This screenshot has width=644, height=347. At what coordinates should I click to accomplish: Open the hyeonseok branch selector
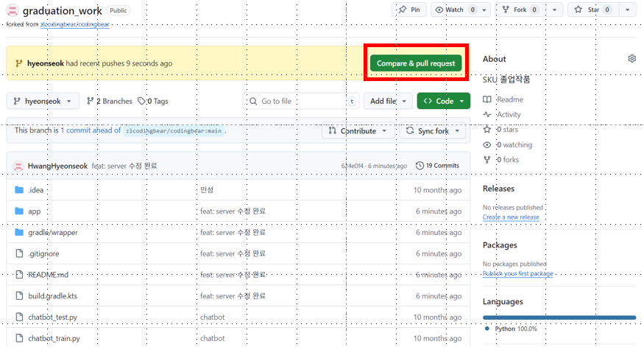[x=43, y=101]
